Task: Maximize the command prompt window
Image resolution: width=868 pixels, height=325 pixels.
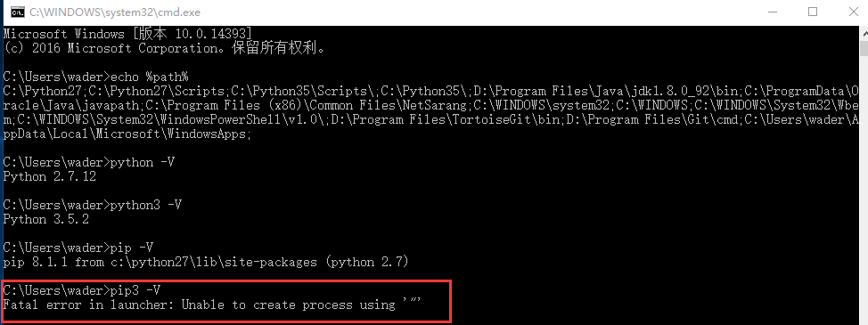Action: point(812,12)
